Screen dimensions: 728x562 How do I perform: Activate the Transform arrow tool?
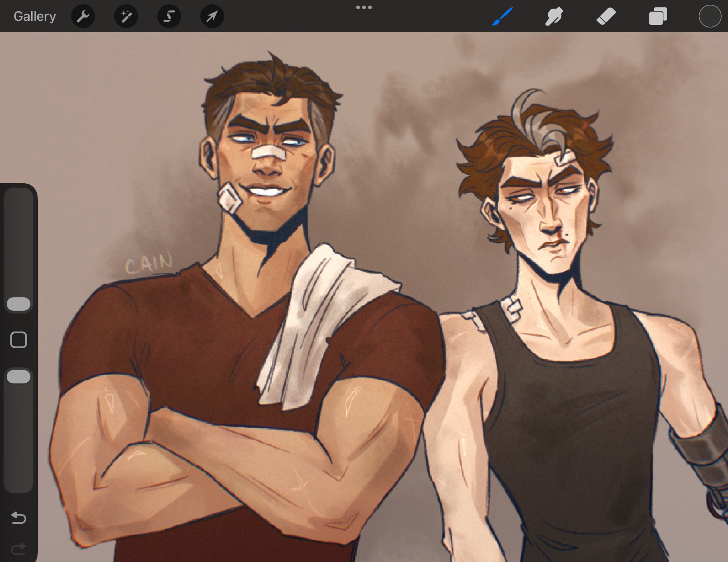pos(212,16)
